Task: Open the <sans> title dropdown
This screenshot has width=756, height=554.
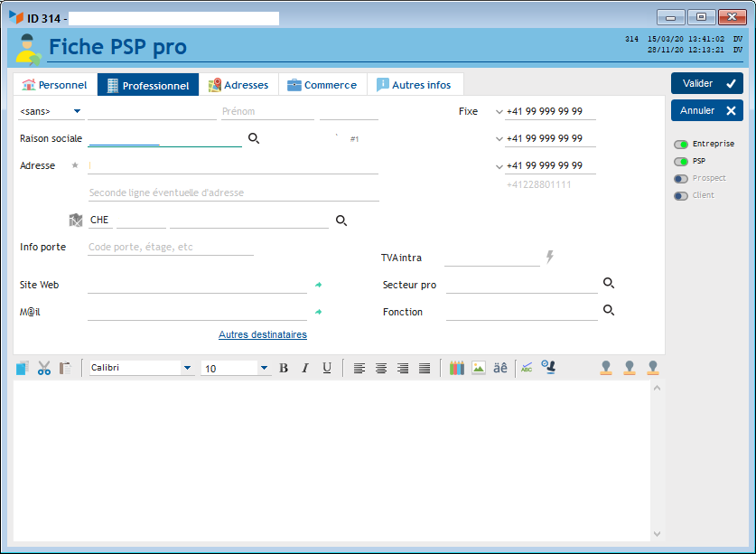Action: point(51,111)
